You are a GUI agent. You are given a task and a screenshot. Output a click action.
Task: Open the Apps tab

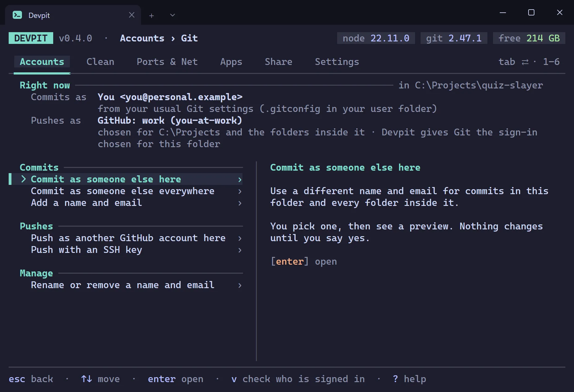231,62
